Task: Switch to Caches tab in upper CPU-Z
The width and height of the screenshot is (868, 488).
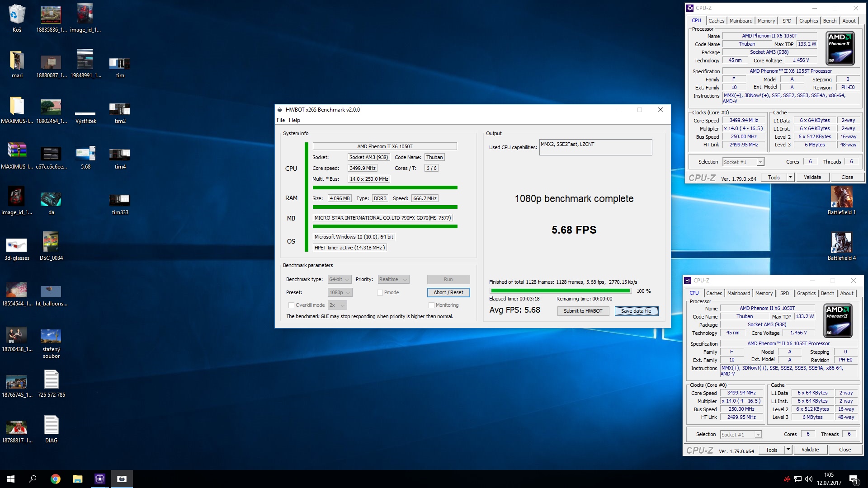Action: 716,21
